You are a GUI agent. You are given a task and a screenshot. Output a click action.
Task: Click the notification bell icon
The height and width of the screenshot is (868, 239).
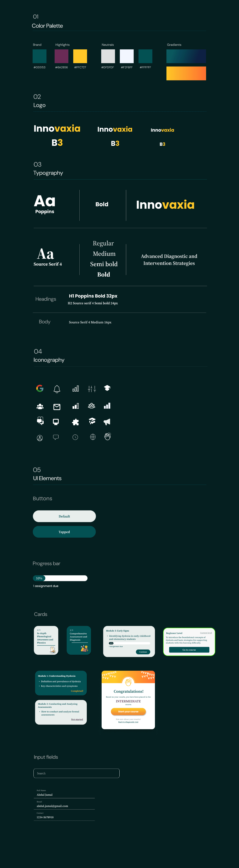coord(57,389)
